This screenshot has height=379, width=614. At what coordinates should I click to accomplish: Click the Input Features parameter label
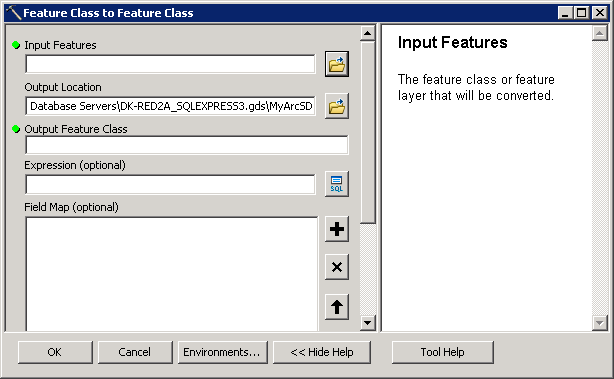tap(60, 45)
